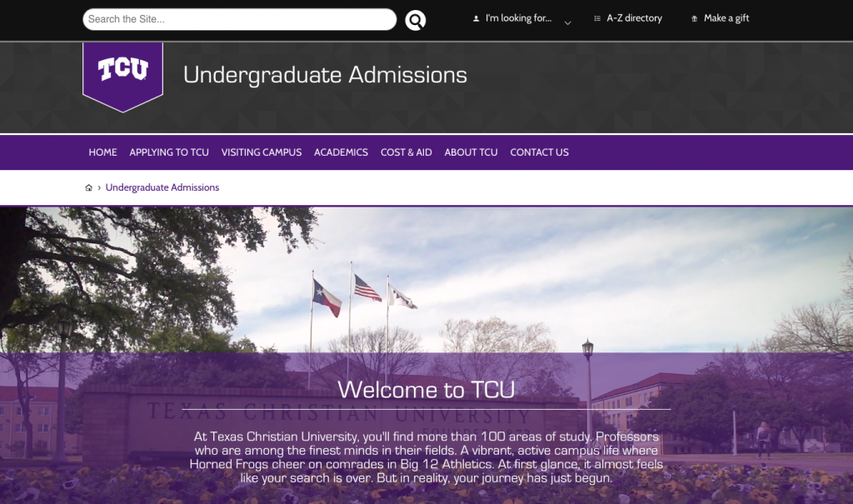The width and height of the screenshot is (853, 504).
Task: Click the Search the Site input field
Action: (239, 19)
